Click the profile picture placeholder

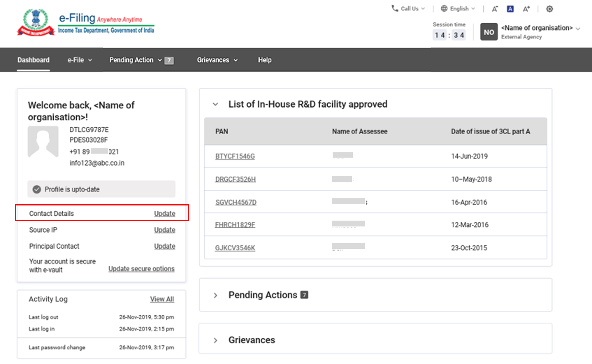[43, 141]
